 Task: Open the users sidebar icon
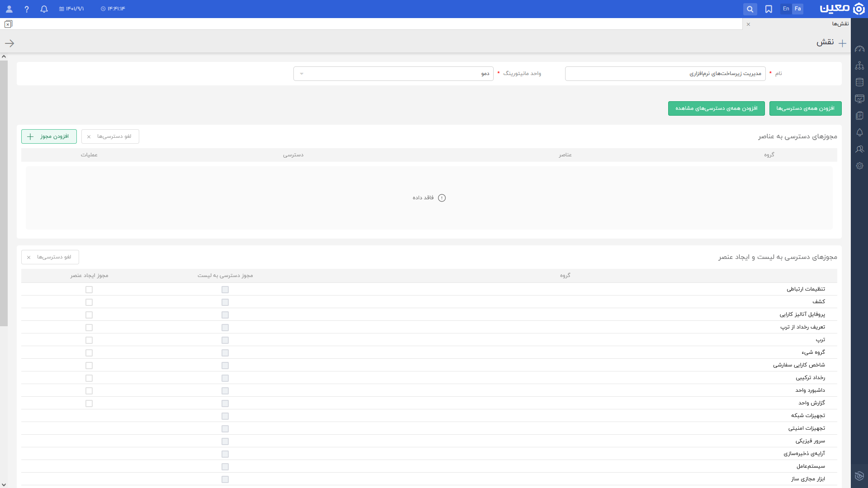tap(859, 149)
